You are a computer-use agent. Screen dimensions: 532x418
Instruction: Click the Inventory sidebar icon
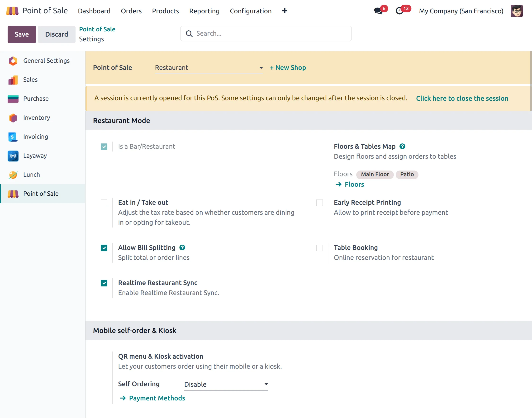click(x=13, y=118)
